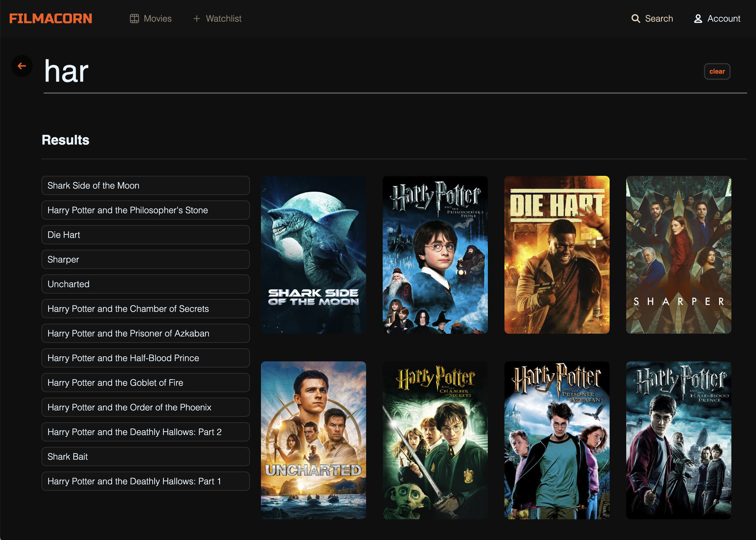Click the Search magnifying glass icon
Image resolution: width=756 pixels, height=540 pixels.
click(635, 19)
